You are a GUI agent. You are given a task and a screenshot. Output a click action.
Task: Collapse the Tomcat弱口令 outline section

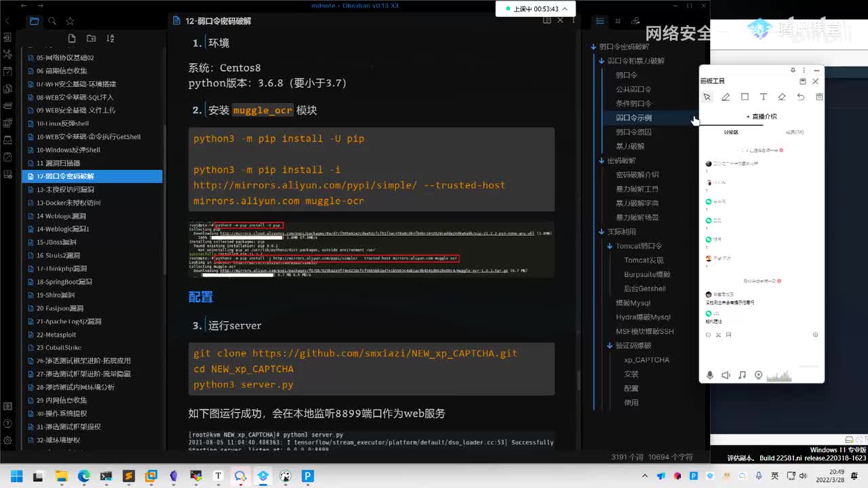pyautogui.click(x=610, y=246)
